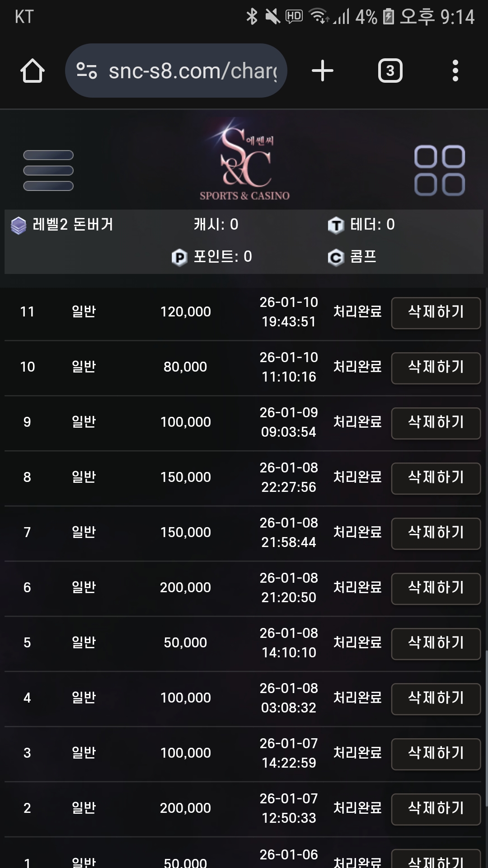Image resolution: width=488 pixels, height=868 pixels.
Task: Delete record 2 from 12:50:33
Action: click(436, 809)
